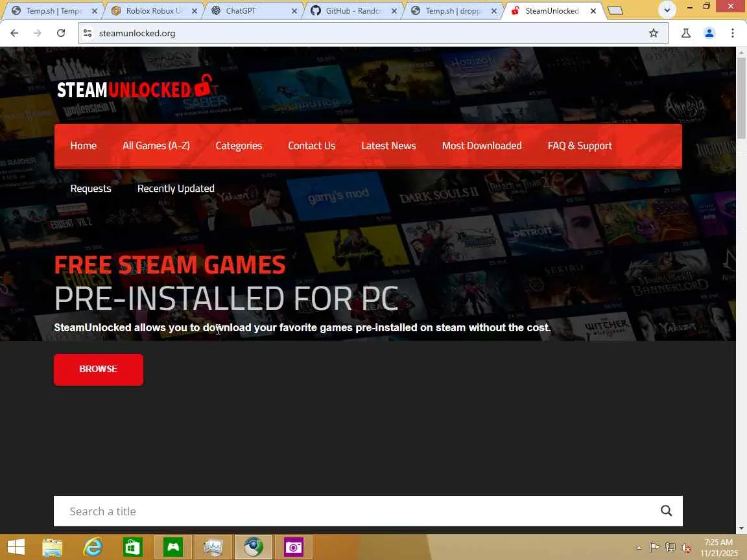This screenshot has width=747, height=560.
Task: Reload the steamunlocked.org page
Action: point(60,33)
